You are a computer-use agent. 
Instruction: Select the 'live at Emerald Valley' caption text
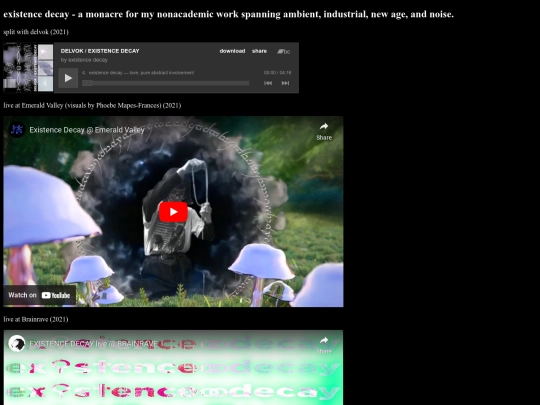[92, 105]
